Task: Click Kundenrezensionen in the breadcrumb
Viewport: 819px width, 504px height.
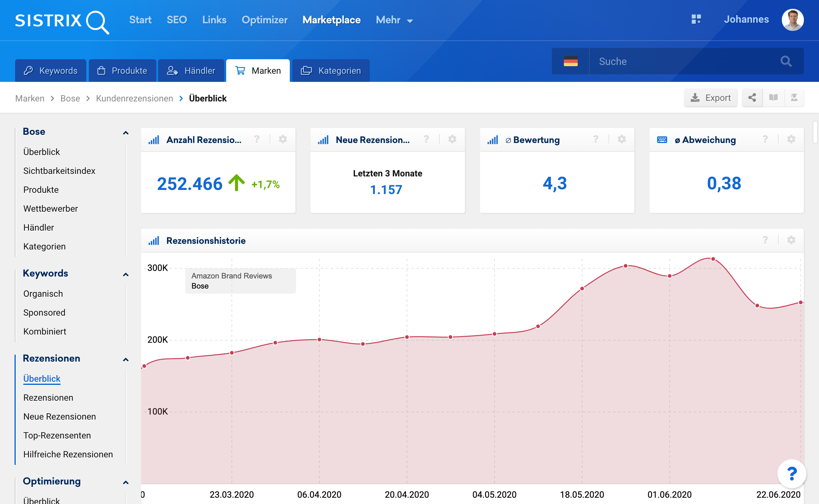Action: 134,98
